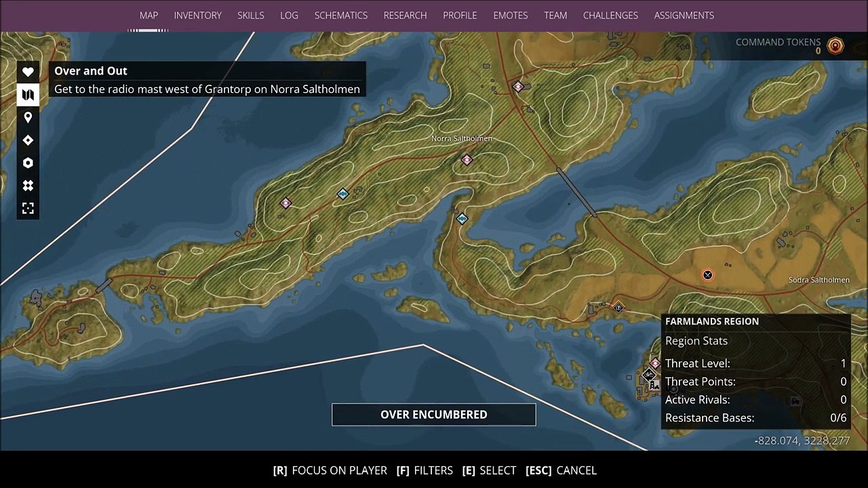868x488 pixels.
Task: Switch to the RESEARCH tab
Action: 406,15
